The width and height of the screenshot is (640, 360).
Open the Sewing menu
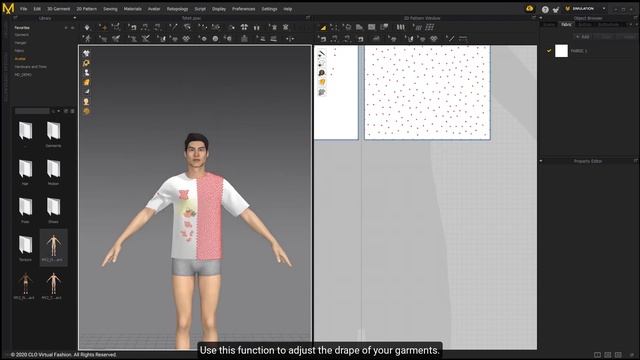click(110, 9)
